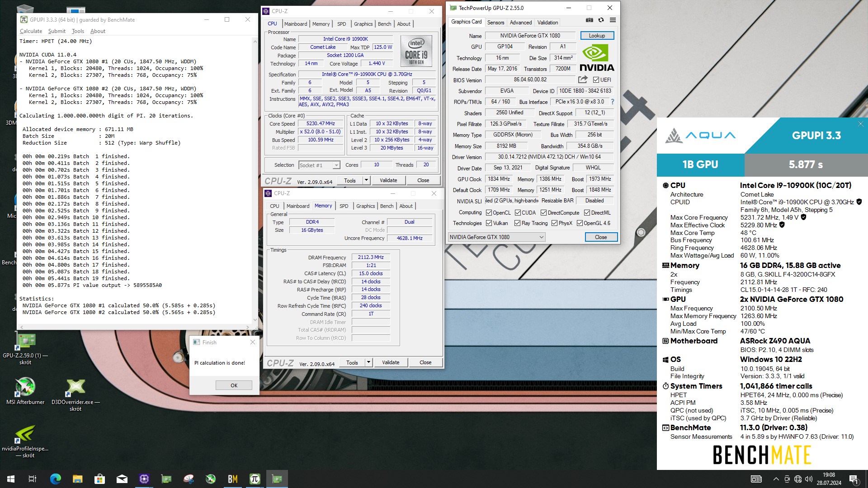Capture GPU-Z screenshot with camera icon

coord(589,20)
